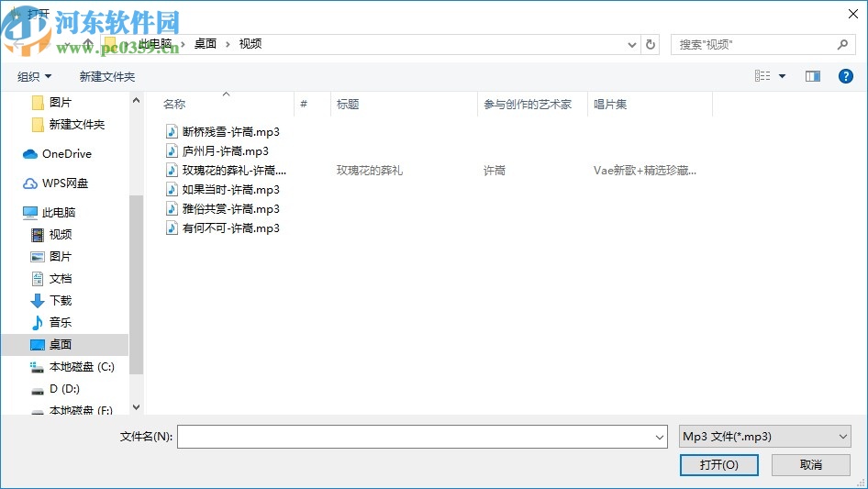Screen dimensions: 868x489
Task: Open D (D:) drive
Action: coord(63,389)
